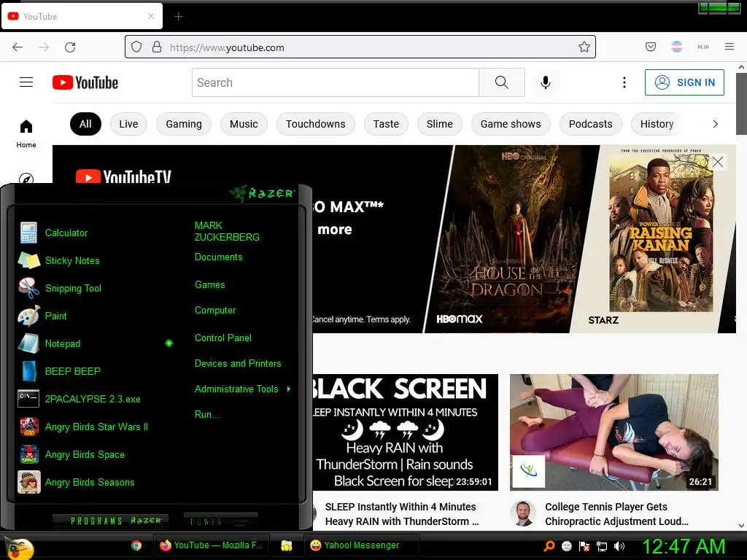Select the Live filter chip
The height and width of the screenshot is (560, 747).
[128, 124]
